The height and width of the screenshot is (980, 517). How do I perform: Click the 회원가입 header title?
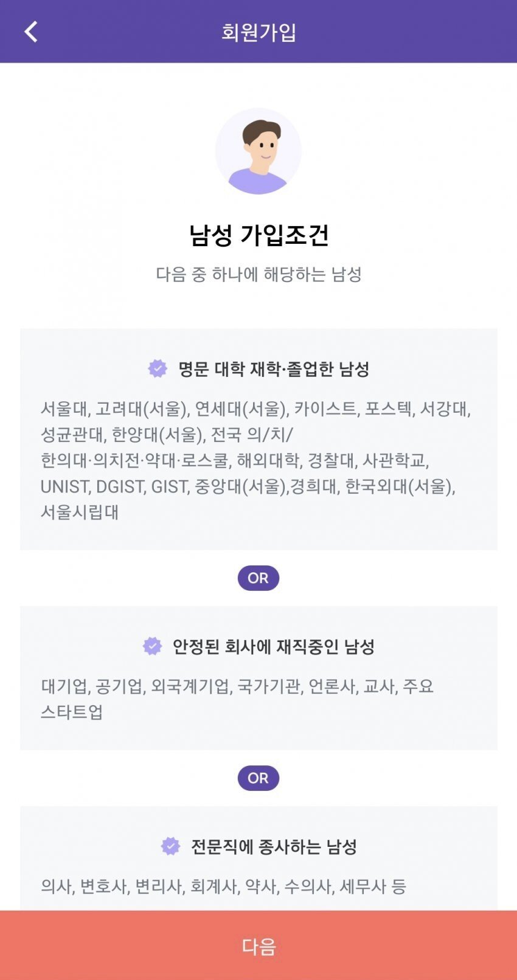[258, 32]
